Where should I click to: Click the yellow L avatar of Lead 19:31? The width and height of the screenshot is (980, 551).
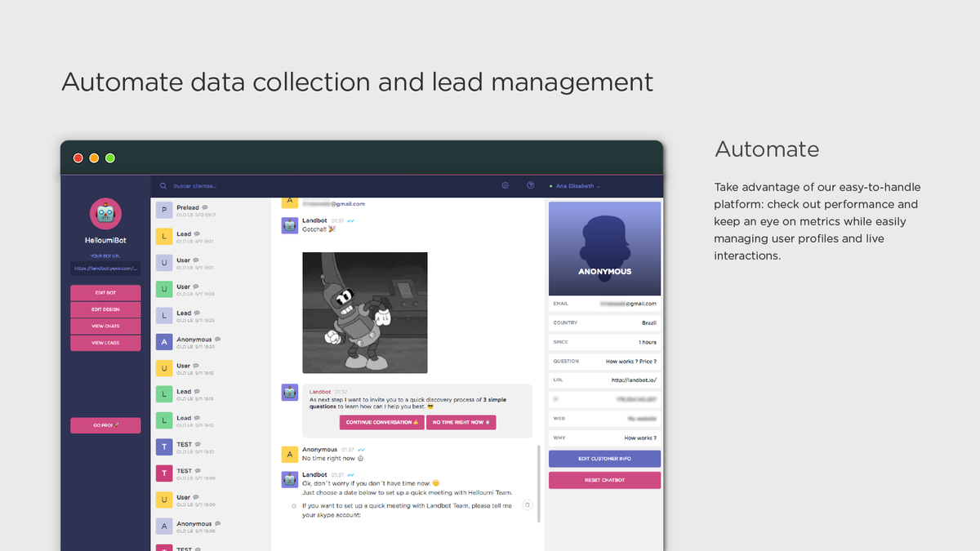pyautogui.click(x=163, y=237)
